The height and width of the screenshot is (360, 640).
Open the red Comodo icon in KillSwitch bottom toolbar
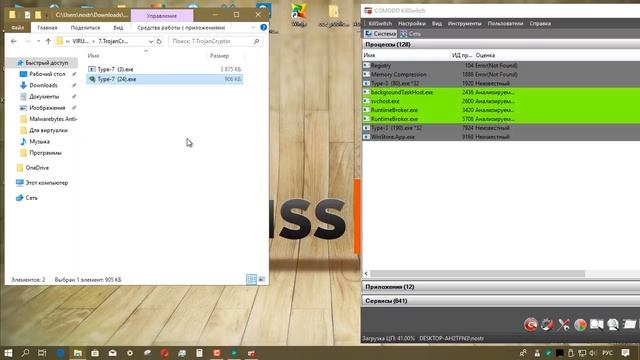[x=531, y=324]
